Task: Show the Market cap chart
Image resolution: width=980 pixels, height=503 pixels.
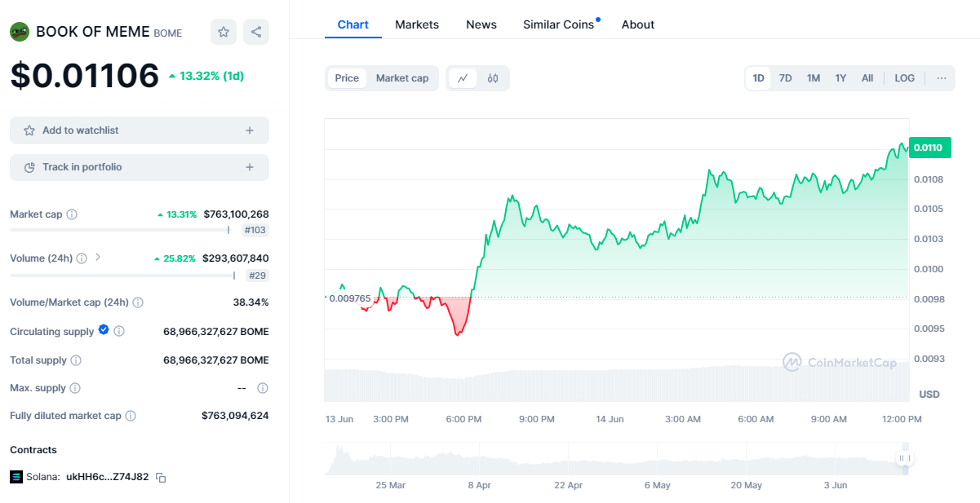Action: tap(402, 78)
